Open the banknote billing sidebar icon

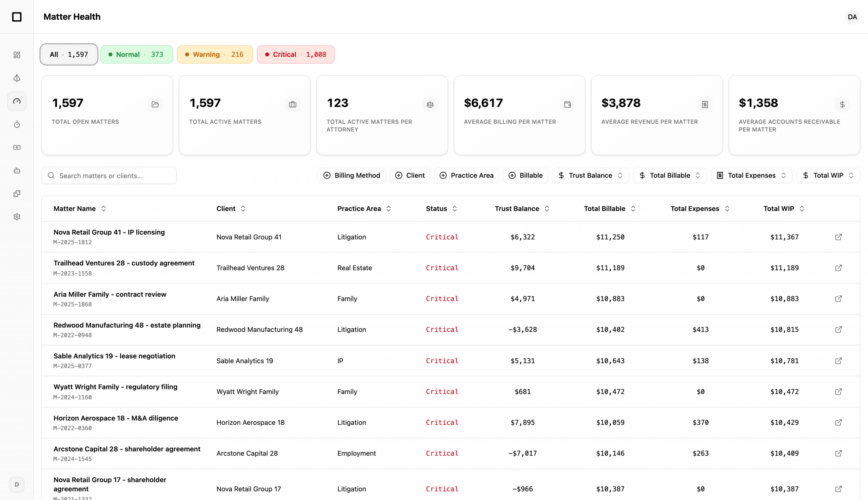pos(17,147)
